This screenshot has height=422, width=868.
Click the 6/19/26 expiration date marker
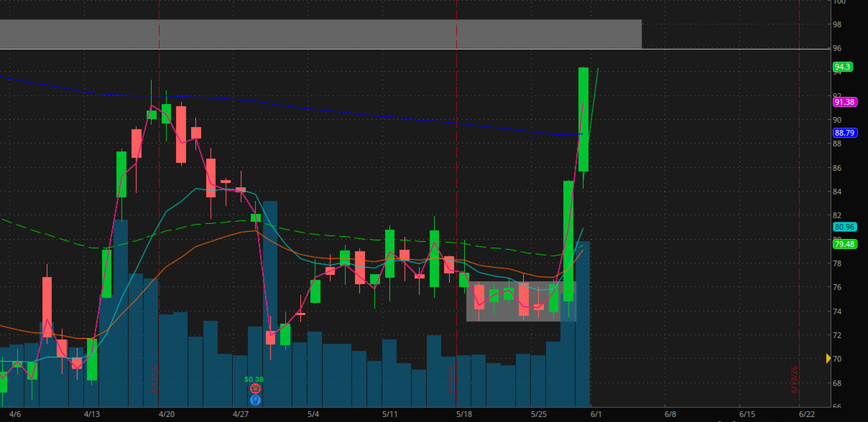[794, 379]
